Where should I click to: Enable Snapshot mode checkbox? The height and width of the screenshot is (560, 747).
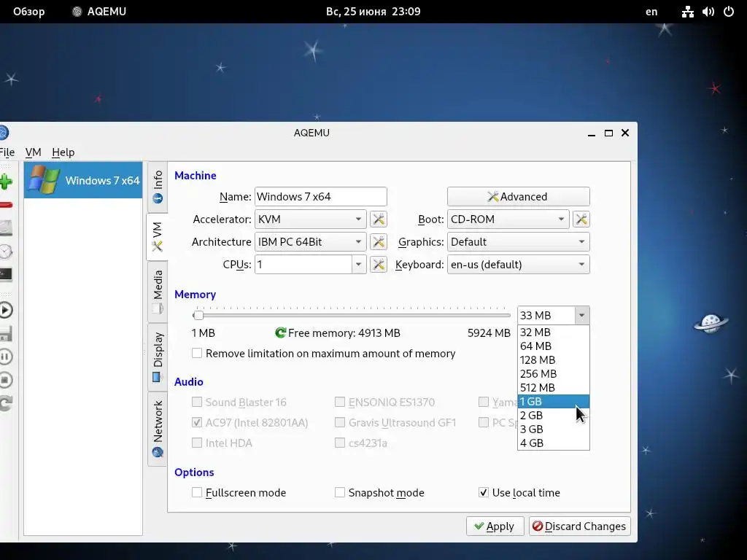[340, 492]
